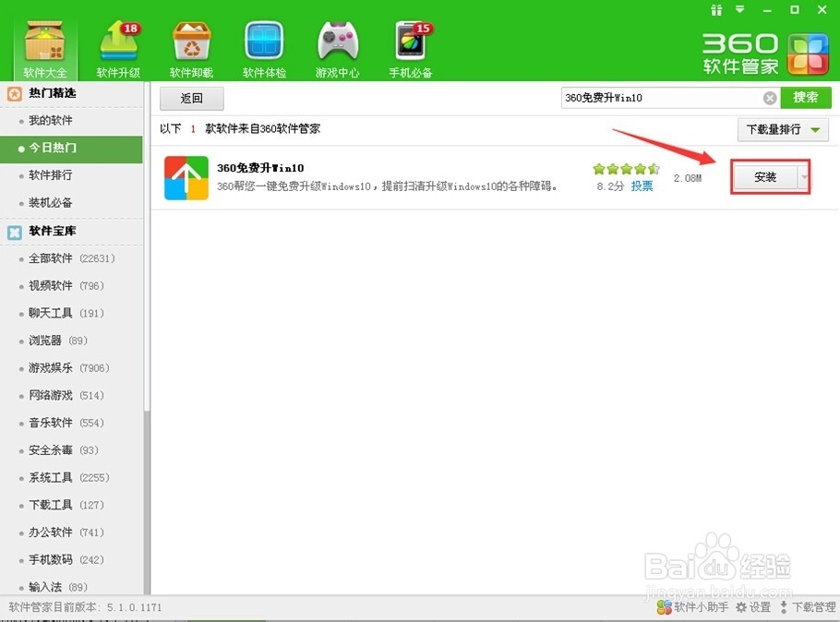Click the 热门精选 section header

53,93
